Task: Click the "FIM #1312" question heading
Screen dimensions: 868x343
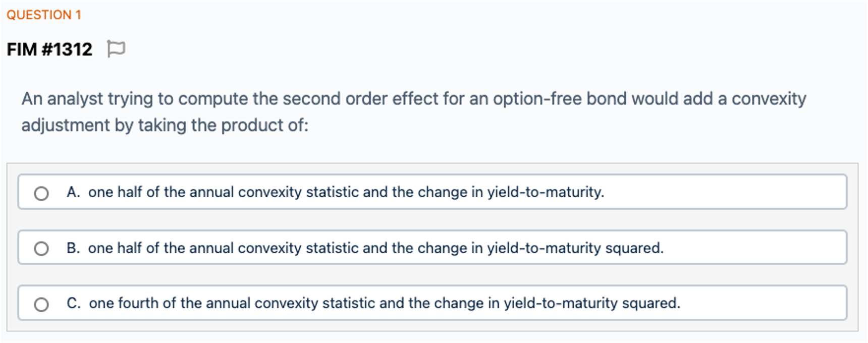Action: tap(49, 49)
